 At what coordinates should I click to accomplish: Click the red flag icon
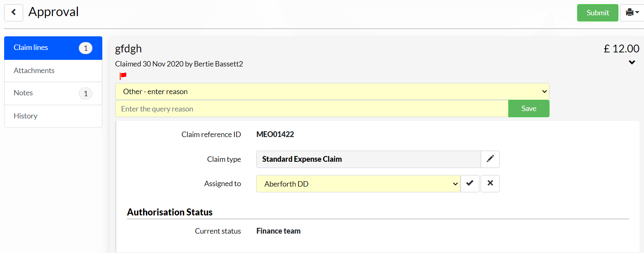tap(123, 76)
